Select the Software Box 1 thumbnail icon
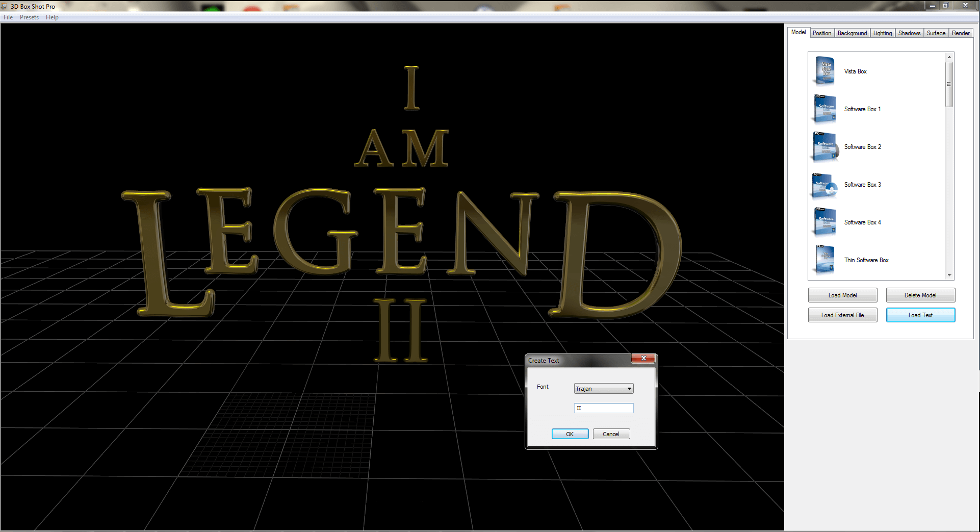This screenshot has height=532, width=980. tap(824, 109)
